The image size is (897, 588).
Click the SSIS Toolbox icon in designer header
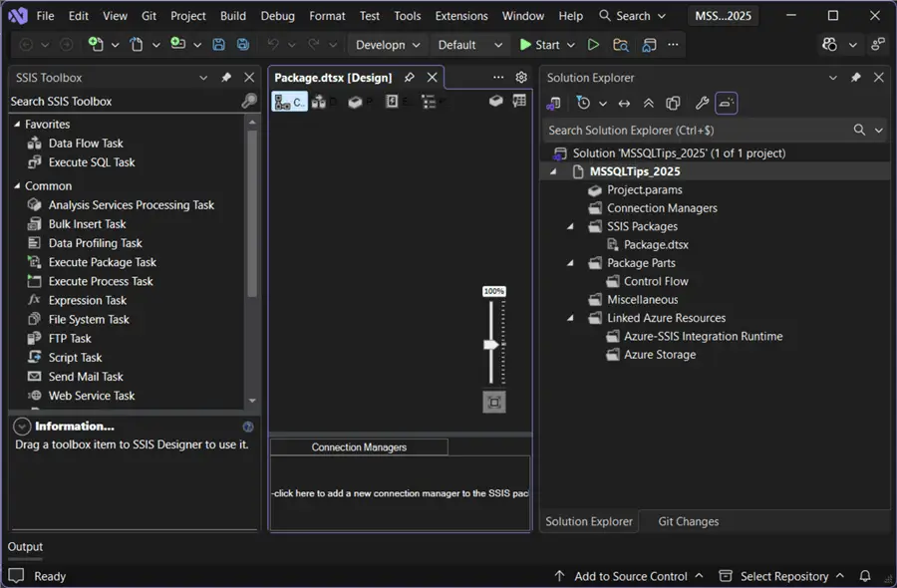coord(496,101)
